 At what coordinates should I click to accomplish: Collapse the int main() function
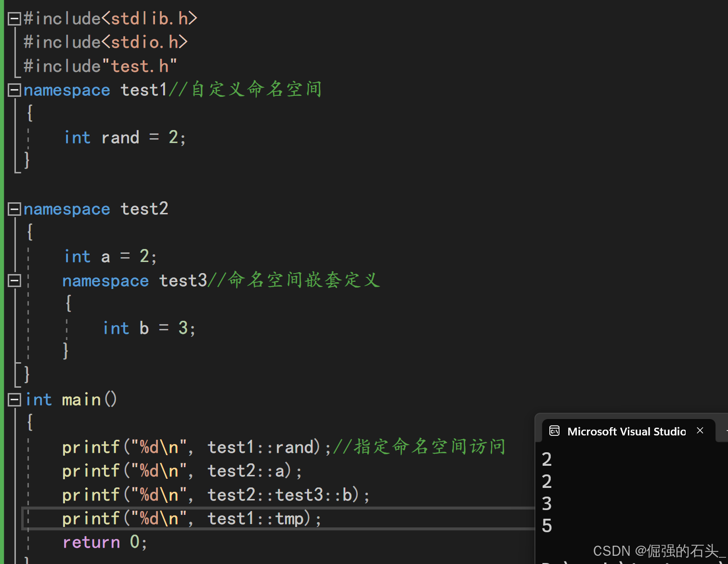point(14,400)
